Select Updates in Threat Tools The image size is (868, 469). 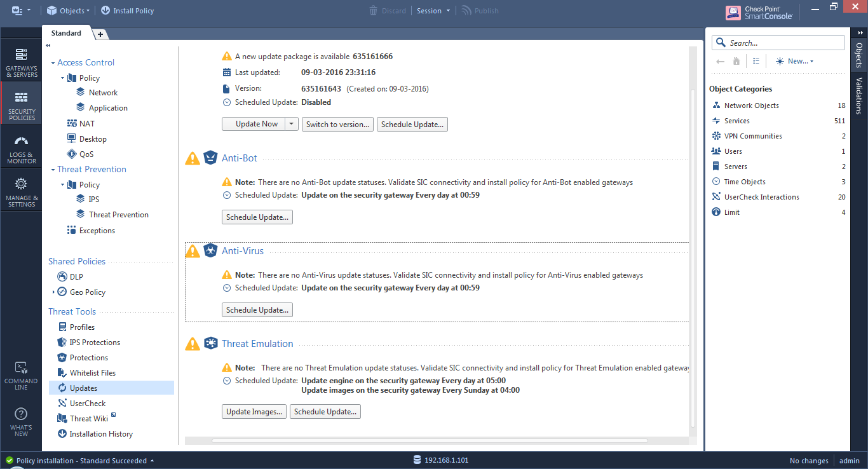[111, 388]
